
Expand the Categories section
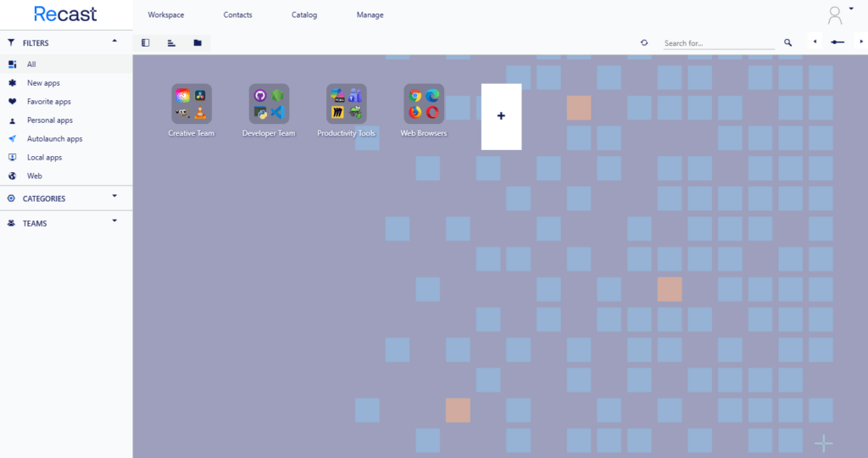114,197
